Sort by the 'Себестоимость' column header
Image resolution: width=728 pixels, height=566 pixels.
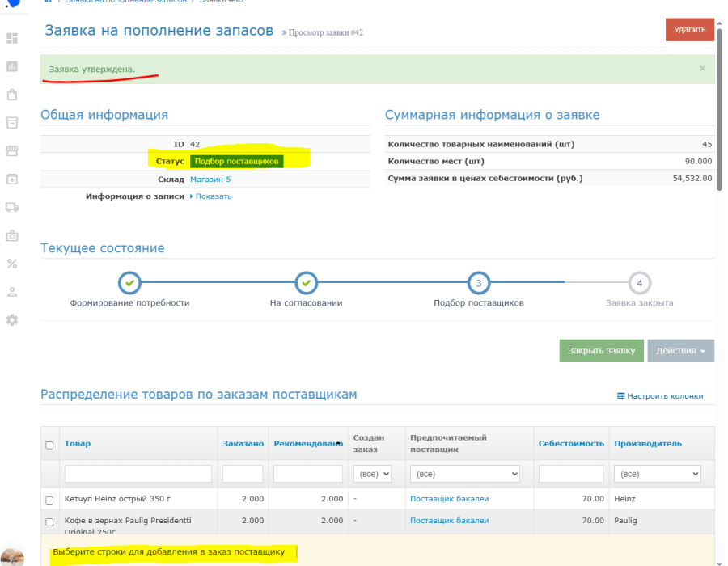pyautogui.click(x=571, y=444)
